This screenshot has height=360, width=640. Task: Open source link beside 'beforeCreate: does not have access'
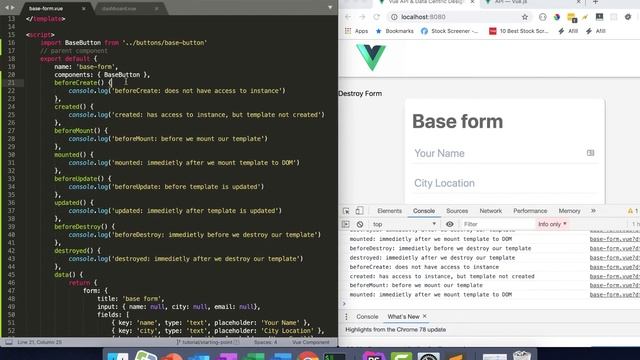tap(615, 267)
